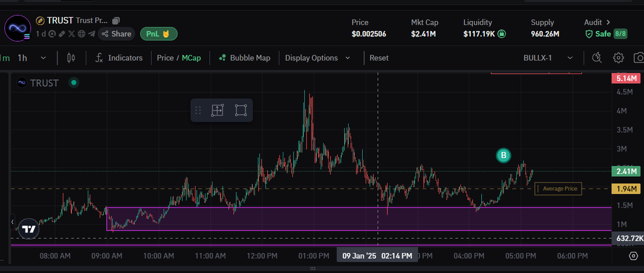The height and width of the screenshot is (273, 644).
Task: Click the liquidity lock icon
Action: point(501,34)
